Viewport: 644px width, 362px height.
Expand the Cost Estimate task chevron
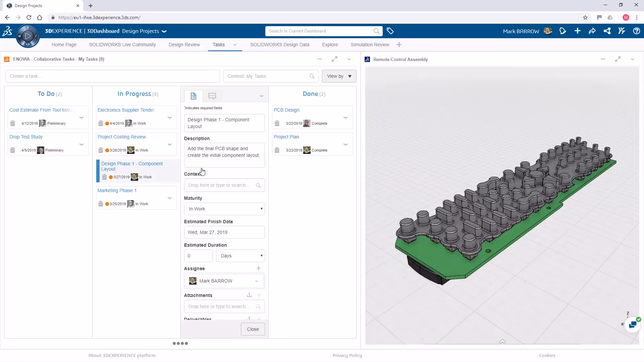tap(82, 118)
